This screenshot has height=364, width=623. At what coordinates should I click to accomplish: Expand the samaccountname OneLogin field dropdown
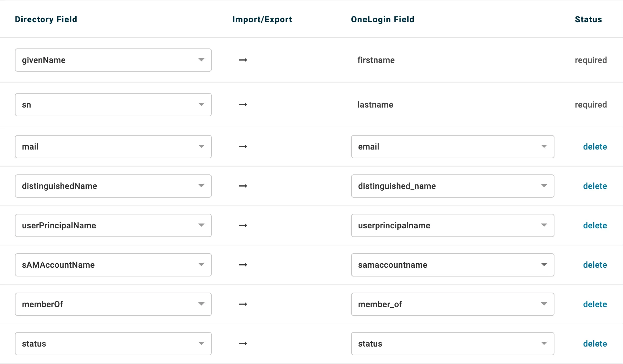(452, 265)
